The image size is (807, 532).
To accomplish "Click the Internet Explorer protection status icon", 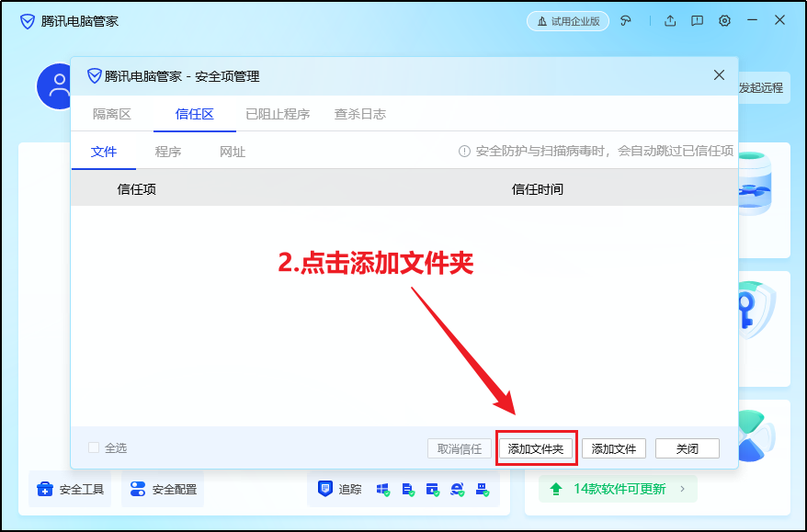I will click(x=457, y=490).
